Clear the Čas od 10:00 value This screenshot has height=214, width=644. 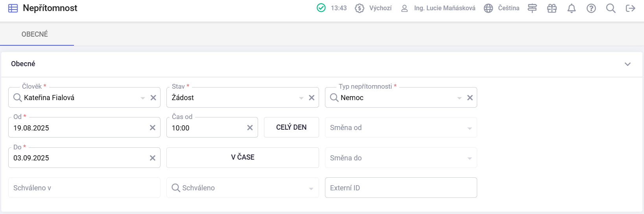(x=250, y=128)
